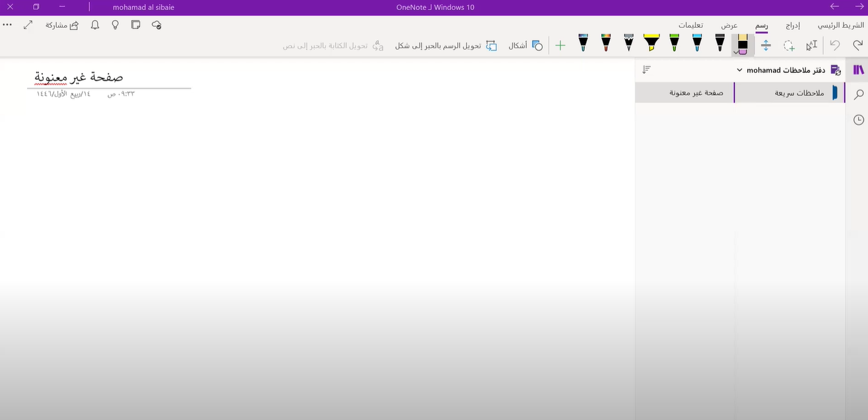Open the عرض (View) tab
The height and width of the screenshot is (420, 868).
point(729,25)
